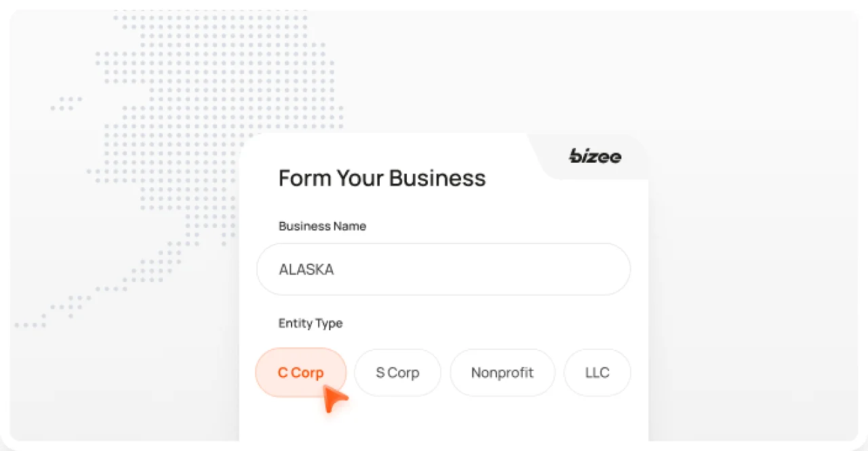Click the Entity Type label
This screenshot has width=868, height=451.
click(310, 323)
